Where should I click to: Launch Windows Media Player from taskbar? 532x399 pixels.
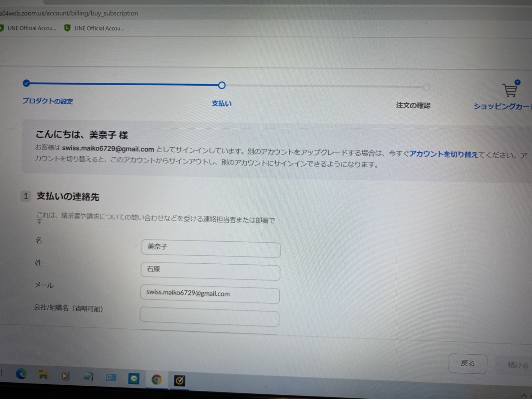click(65, 376)
